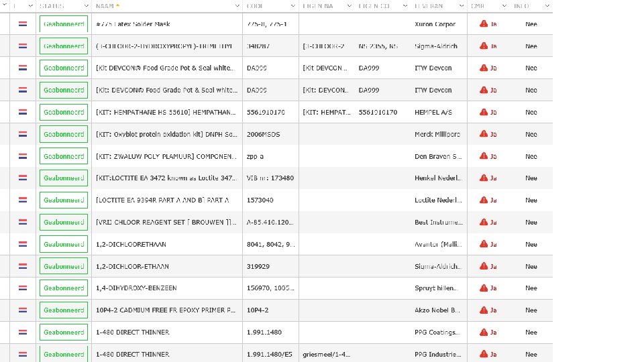Click the CMR warning icon for the Akzo Nobel row
The image size is (644, 362).
coord(484,310)
